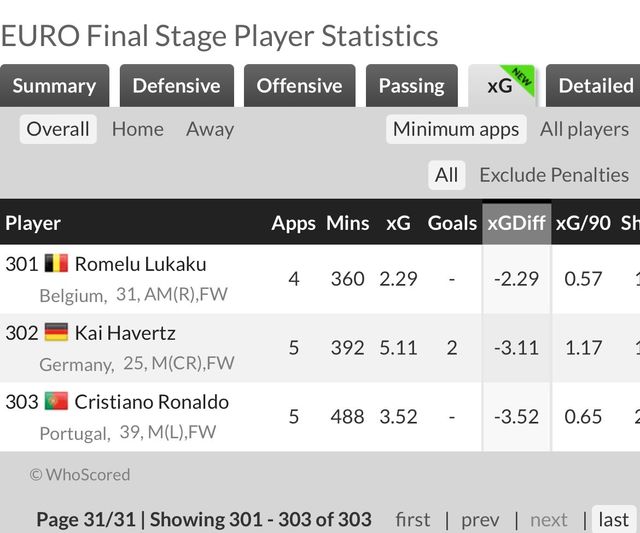
Task: Click the Portugal flag icon
Action: click(56, 402)
